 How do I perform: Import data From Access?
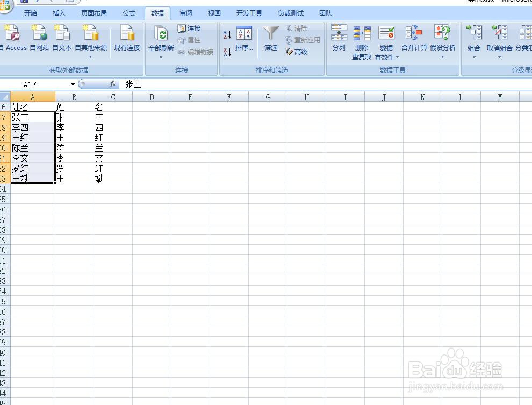(x=13, y=37)
